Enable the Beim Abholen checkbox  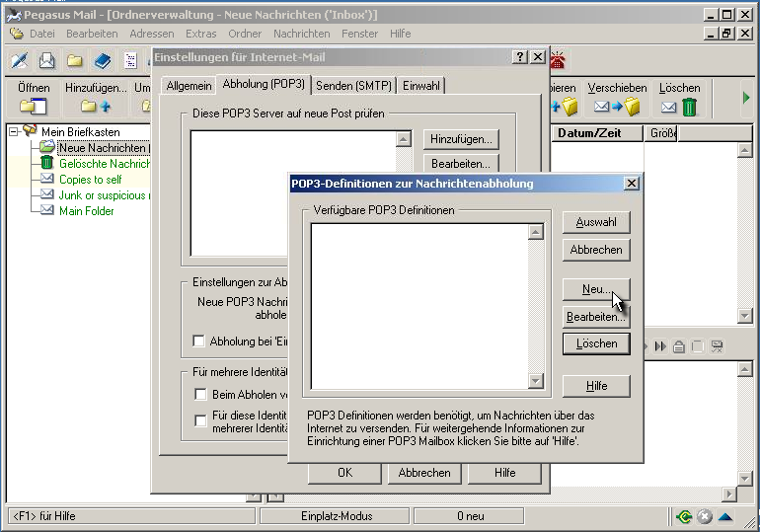(x=200, y=395)
